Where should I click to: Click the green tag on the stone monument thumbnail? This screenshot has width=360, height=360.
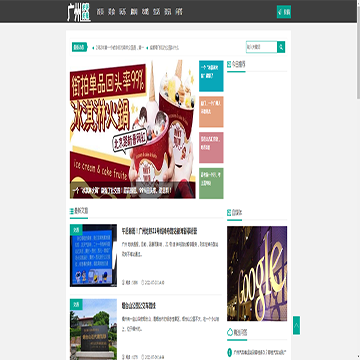coord(76,304)
